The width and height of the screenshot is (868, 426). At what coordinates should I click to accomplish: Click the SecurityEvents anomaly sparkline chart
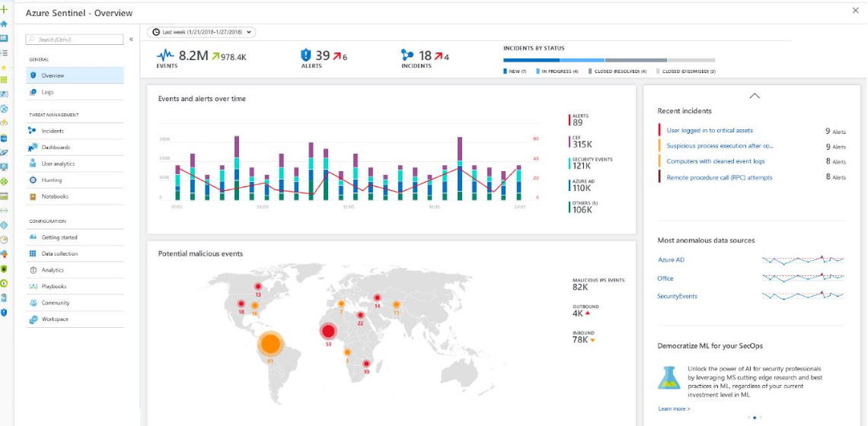pyautogui.click(x=803, y=295)
